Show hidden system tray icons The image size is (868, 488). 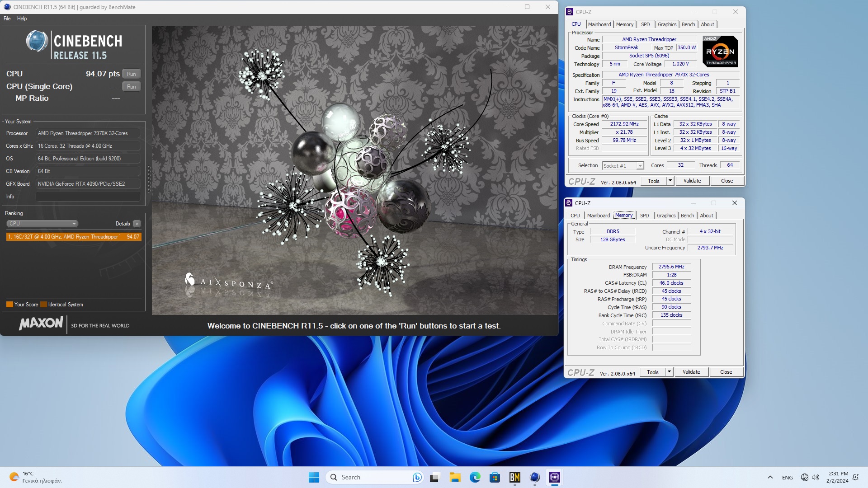click(x=770, y=477)
